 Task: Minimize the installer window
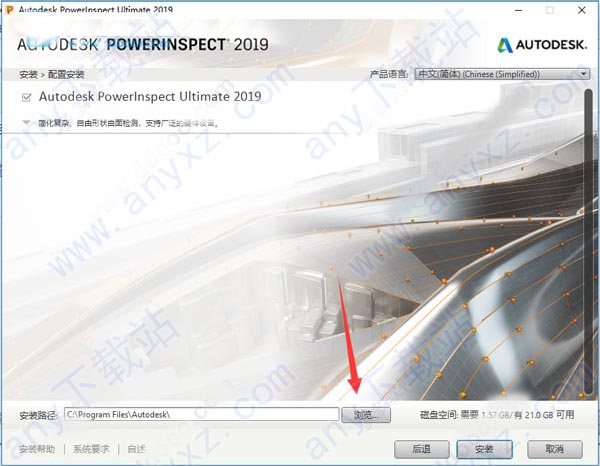[518, 10]
